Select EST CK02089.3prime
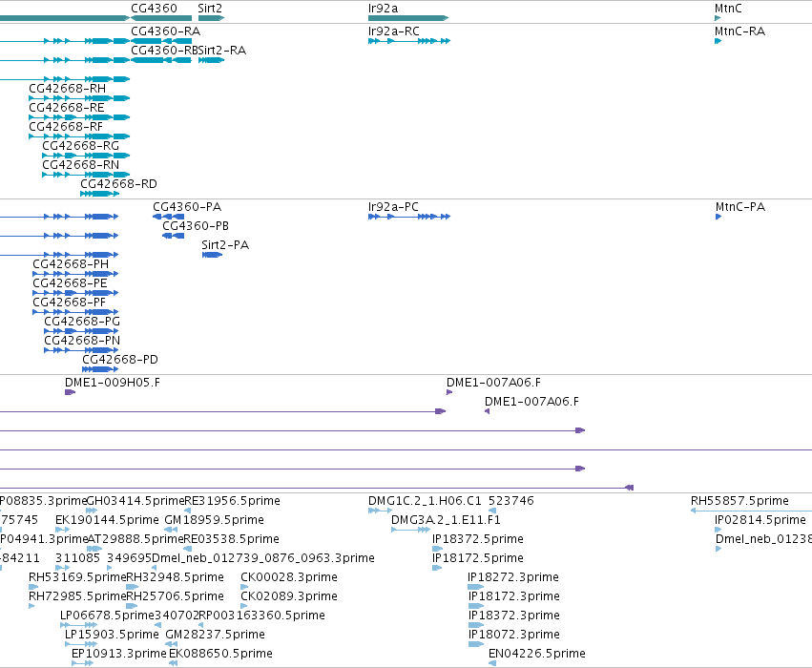Viewport: 812px width, 668px height. [289, 596]
